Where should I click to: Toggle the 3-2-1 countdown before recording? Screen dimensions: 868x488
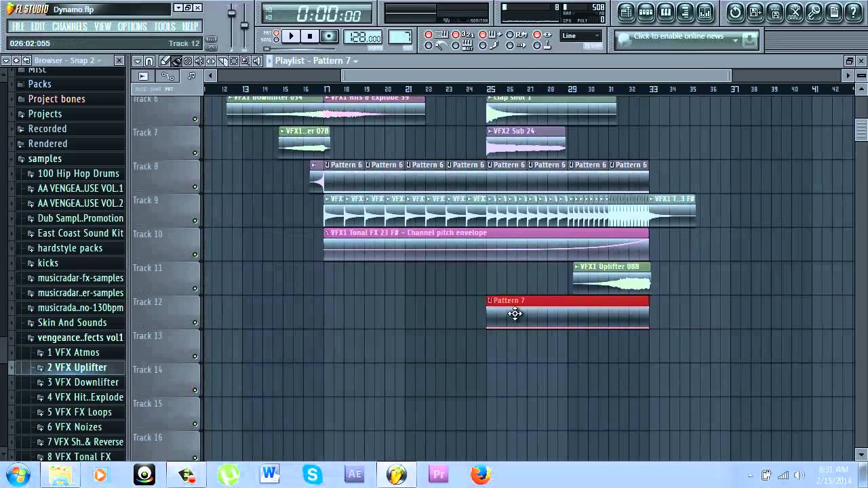(x=455, y=35)
